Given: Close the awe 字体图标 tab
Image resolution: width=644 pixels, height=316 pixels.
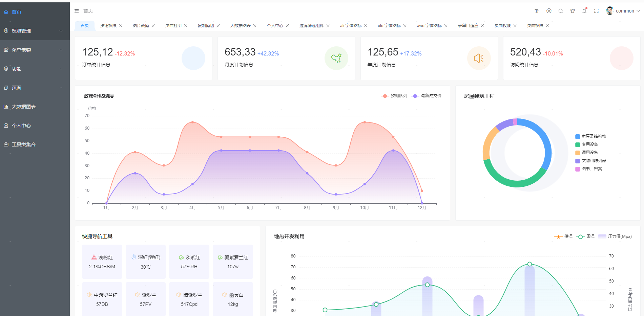Looking at the screenshot, I should click(x=446, y=26).
